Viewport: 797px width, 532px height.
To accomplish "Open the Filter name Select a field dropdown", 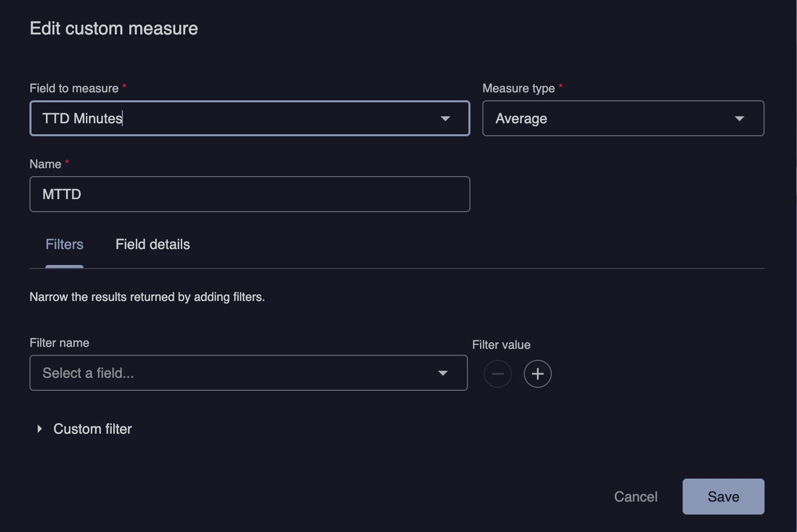I will coord(249,373).
